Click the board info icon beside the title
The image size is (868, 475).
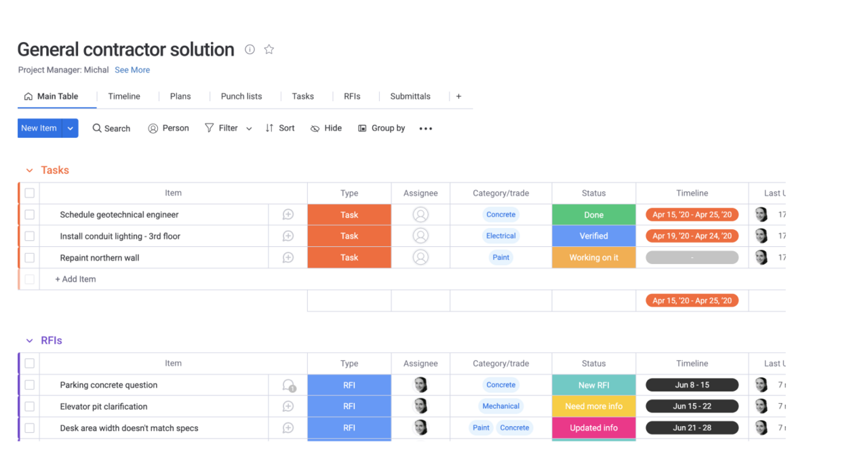coord(250,50)
